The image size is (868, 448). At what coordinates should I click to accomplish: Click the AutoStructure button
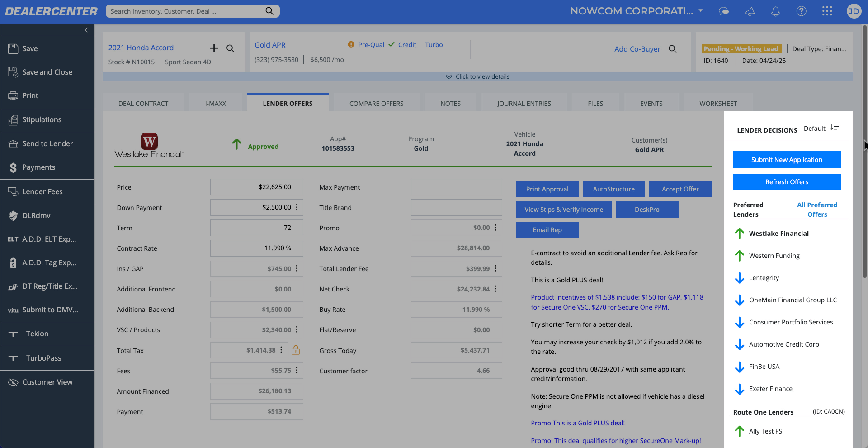click(x=614, y=189)
